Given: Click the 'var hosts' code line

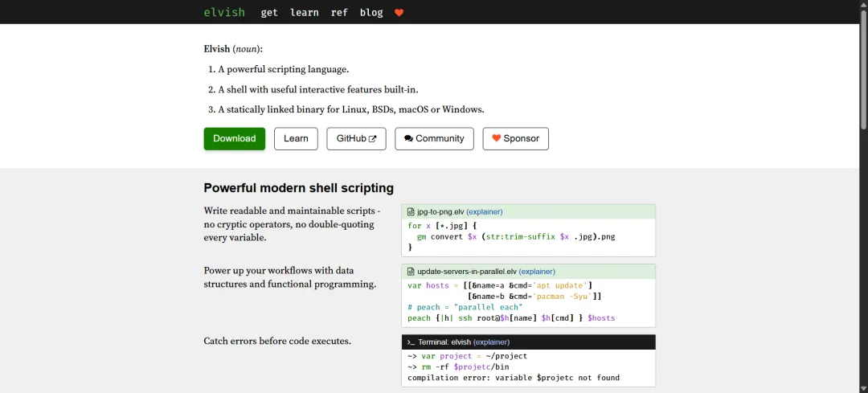Looking at the screenshot, I should (500, 285).
